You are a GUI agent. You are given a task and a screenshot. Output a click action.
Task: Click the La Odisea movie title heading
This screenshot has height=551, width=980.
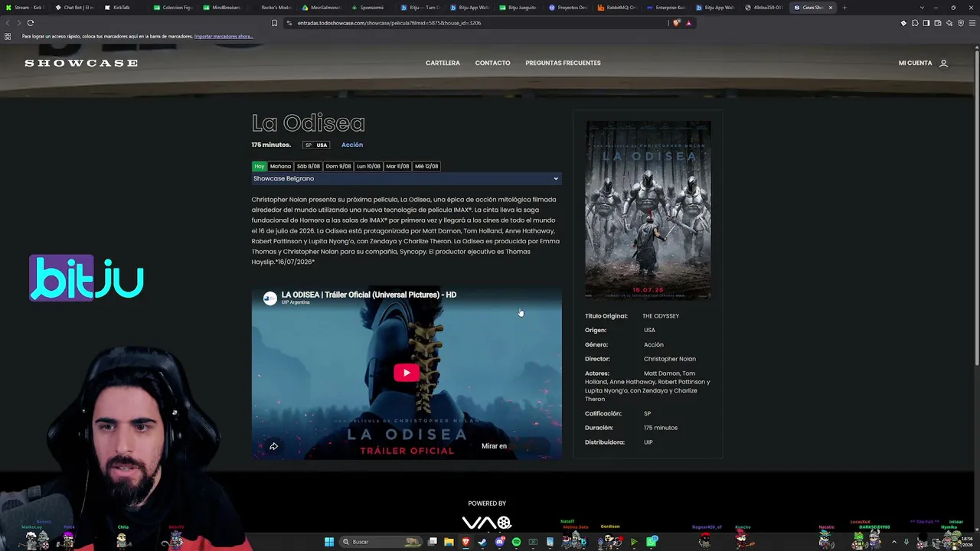[x=309, y=122]
